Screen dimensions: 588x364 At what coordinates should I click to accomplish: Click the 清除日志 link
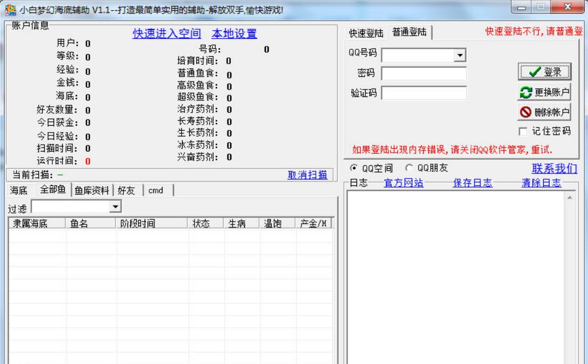pos(541,183)
